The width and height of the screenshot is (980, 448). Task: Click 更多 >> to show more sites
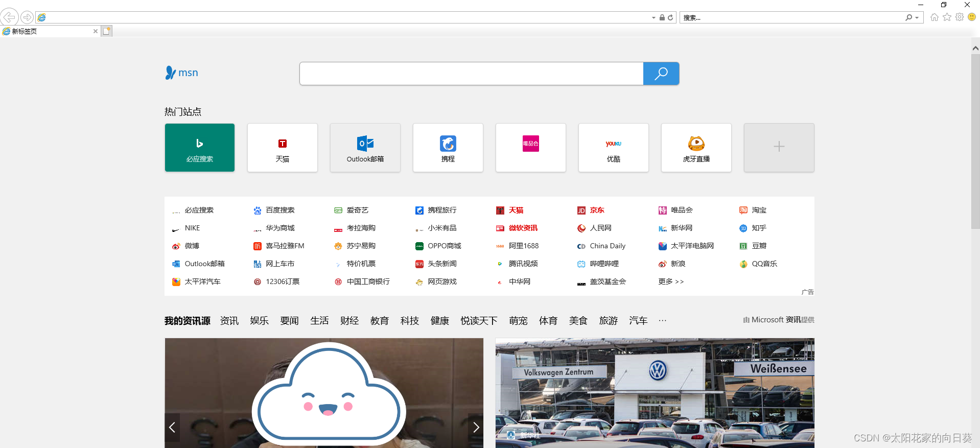(x=671, y=281)
